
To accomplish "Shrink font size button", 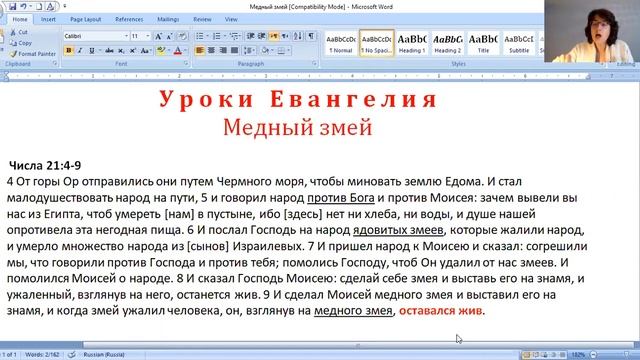I will pos(169,36).
